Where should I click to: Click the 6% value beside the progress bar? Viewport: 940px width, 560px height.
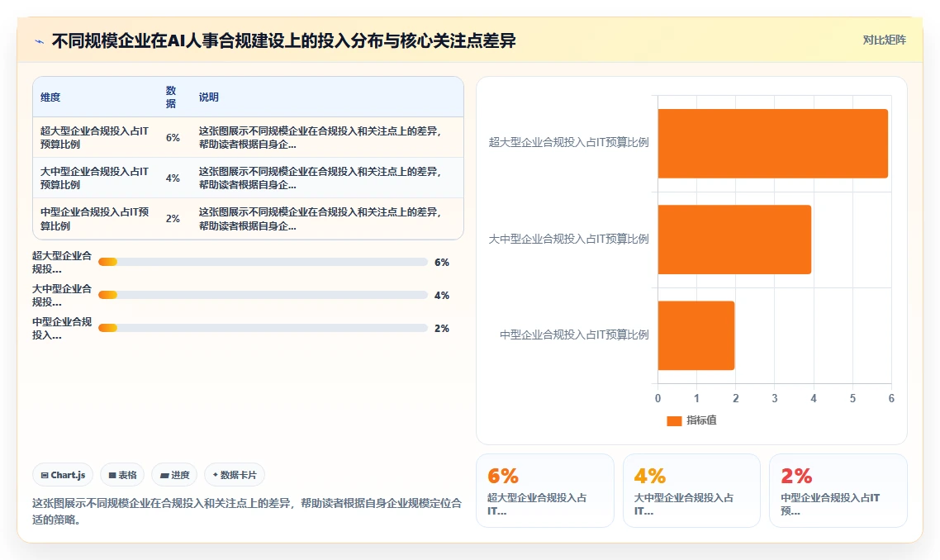(442, 262)
